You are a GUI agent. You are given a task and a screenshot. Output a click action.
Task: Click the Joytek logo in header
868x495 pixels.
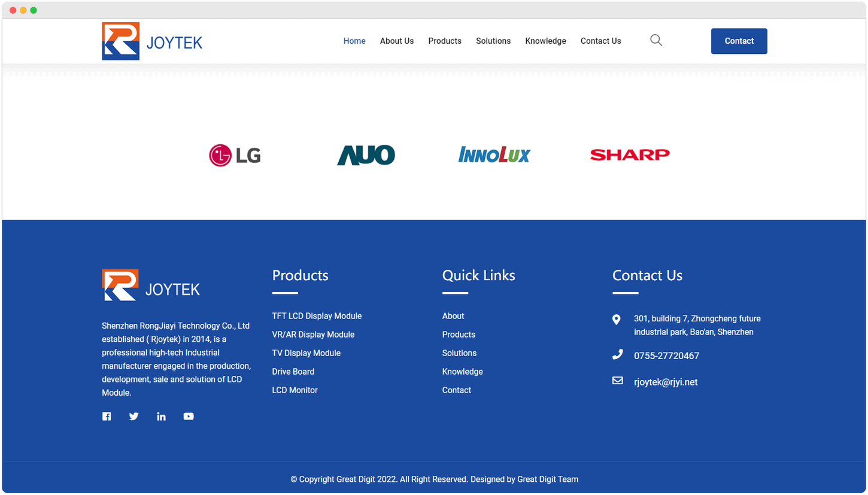pyautogui.click(x=152, y=41)
